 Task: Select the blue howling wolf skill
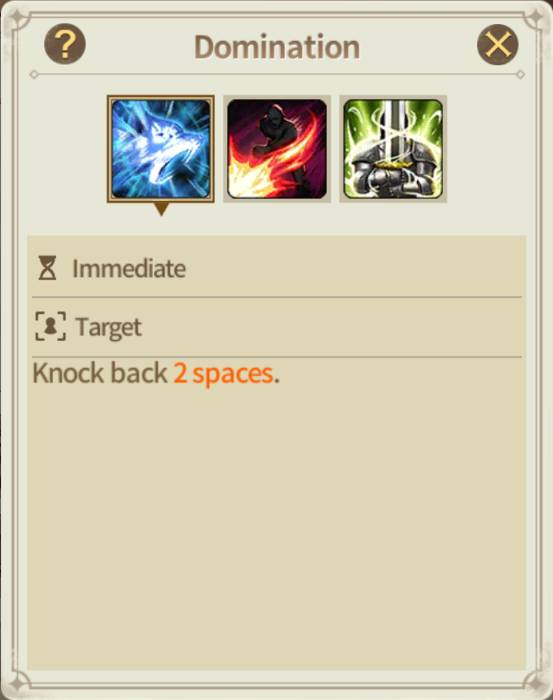point(161,149)
